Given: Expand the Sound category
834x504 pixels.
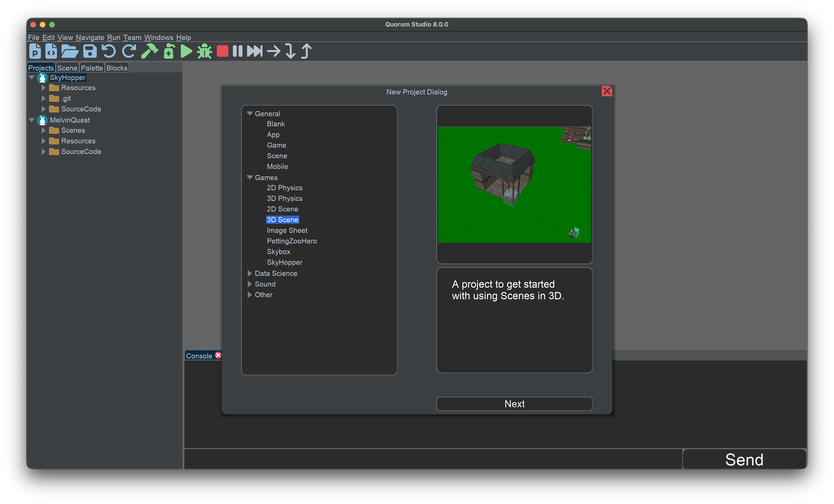Looking at the screenshot, I should click(x=250, y=284).
